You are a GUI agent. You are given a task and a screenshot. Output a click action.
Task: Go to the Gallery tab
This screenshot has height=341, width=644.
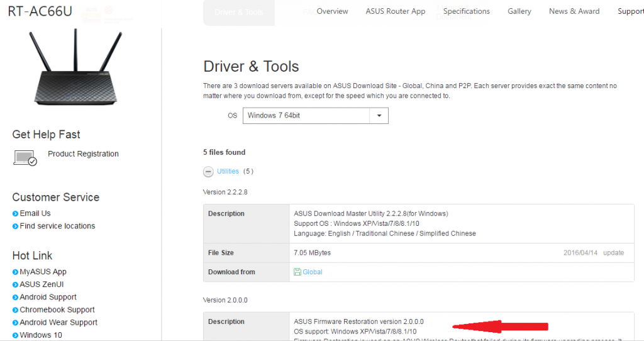[519, 11]
